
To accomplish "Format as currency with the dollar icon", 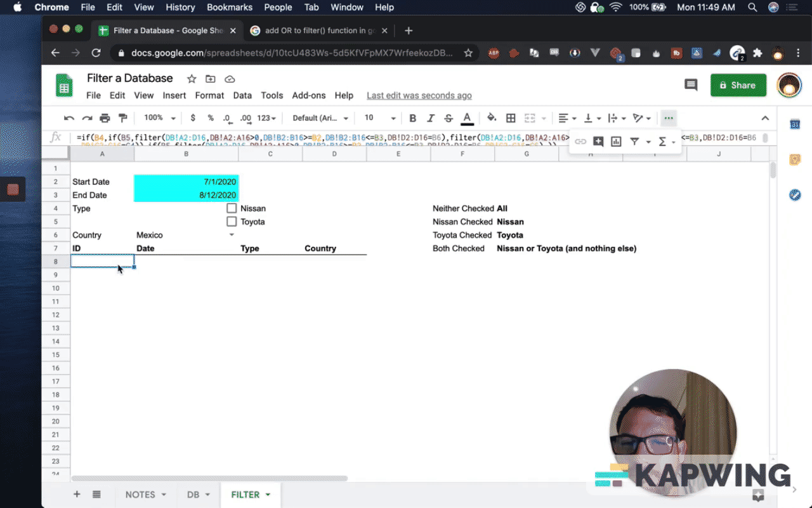I will 193,118.
